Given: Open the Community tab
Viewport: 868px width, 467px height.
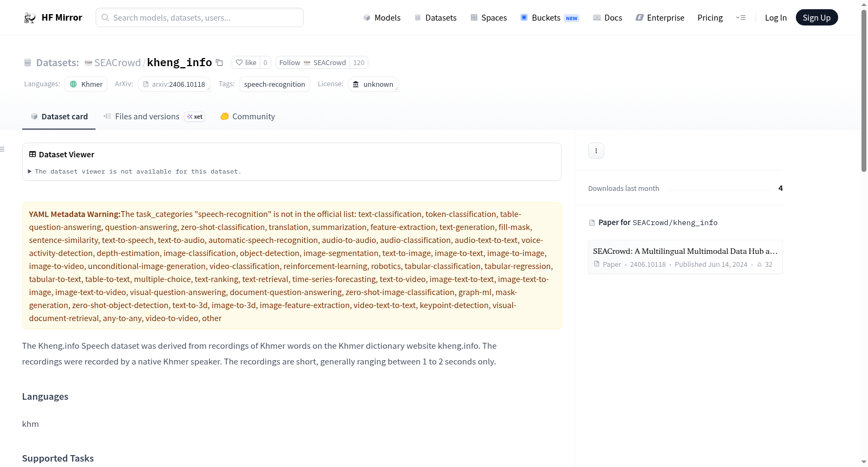Looking at the screenshot, I should coord(247,117).
